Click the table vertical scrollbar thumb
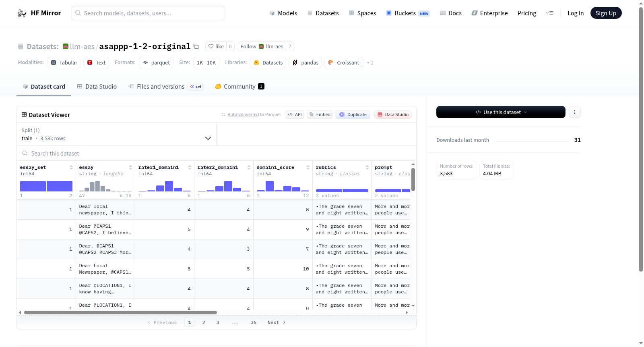 click(413, 179)
